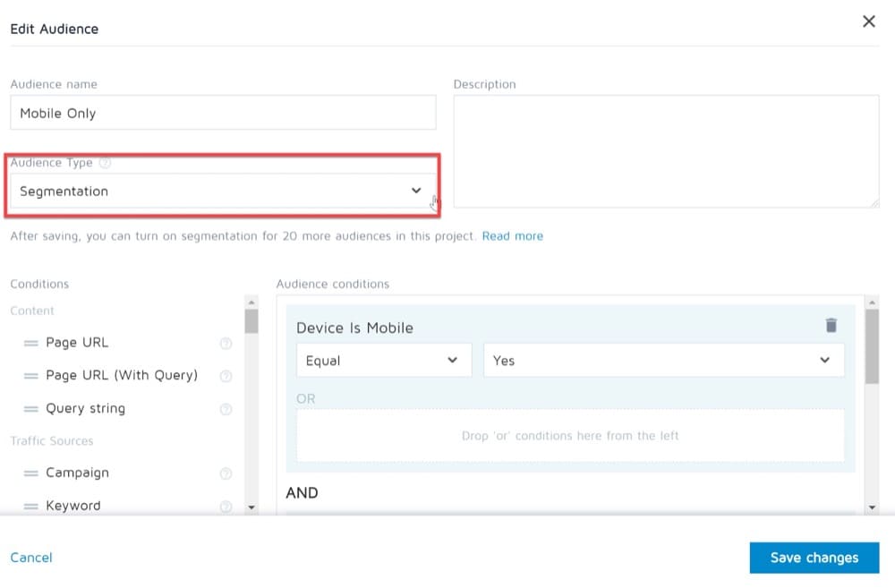The width and height of the screenshot is (895, 588).
Task: Click the Cancel link
Action: [31, 558]
